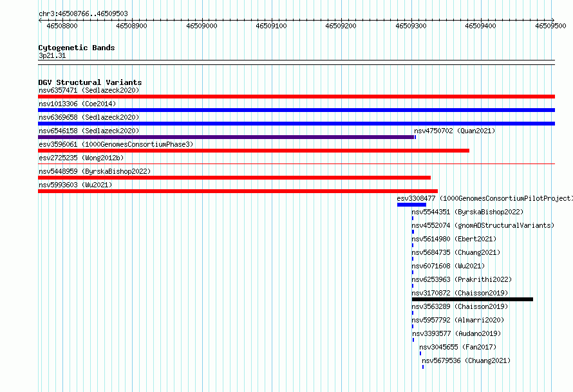Viewport: 573px width, 392px height.
Task: Click the 3p21.31 band label
Action: point(52,55)
